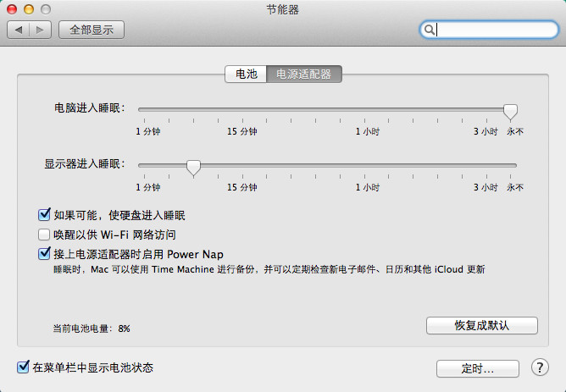This screenshot has width=566, height=392.
Task: Open help with the question mark button
Action: [539, 367]
